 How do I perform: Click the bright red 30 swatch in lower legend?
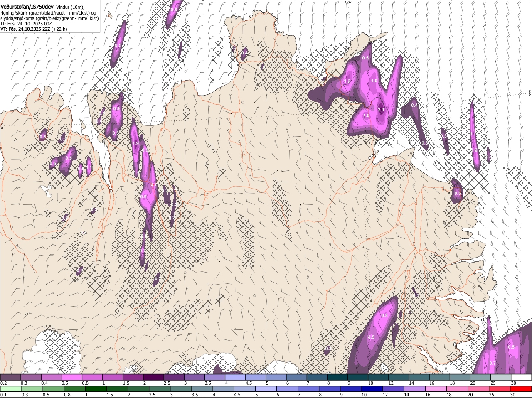pos(522,389)
